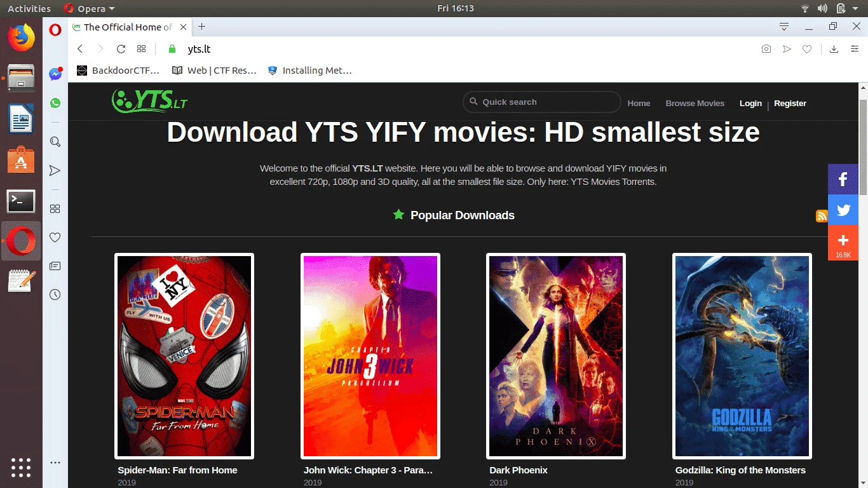Open the John Wick 3 poster thumbnail
The width and height of the screenshot is (868, 488).
click(x=370, y=356)
